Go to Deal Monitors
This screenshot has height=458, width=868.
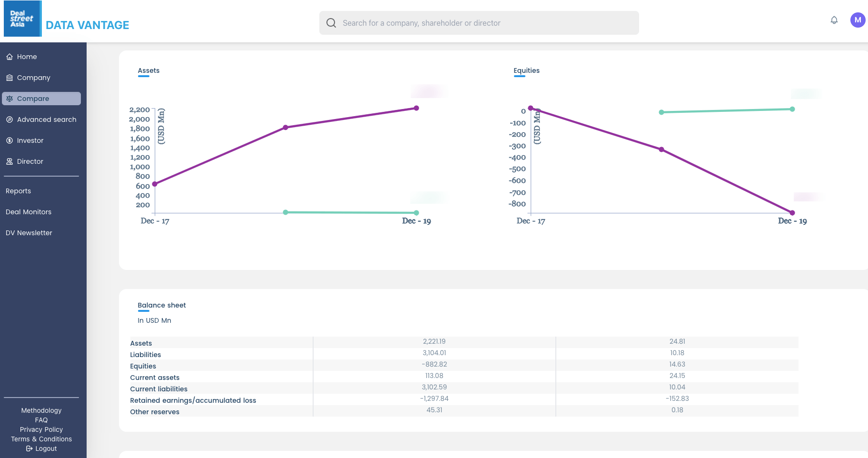[x=29, y=212]
